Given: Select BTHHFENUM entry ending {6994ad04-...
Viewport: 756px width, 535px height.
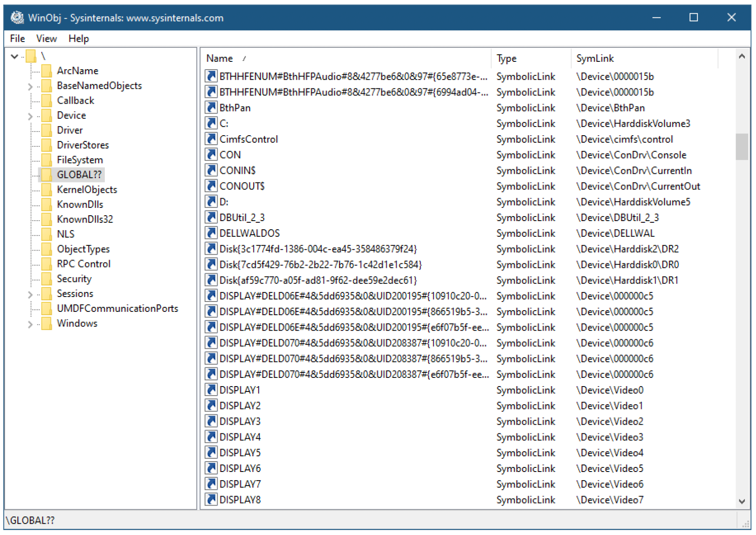Looking at the screenshot, I should [x=354, y=92].
